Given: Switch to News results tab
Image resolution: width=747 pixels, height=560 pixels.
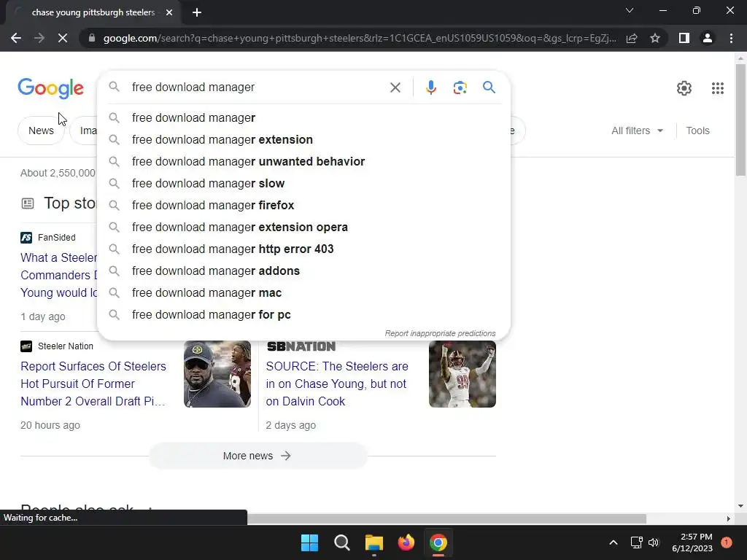Looking at the screenshot, I should pos(41,131).
